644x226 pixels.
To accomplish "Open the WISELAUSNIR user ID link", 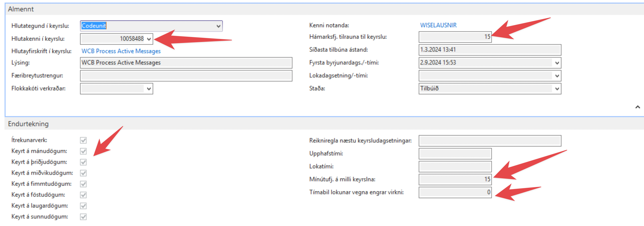I will [x=438, y=25].
